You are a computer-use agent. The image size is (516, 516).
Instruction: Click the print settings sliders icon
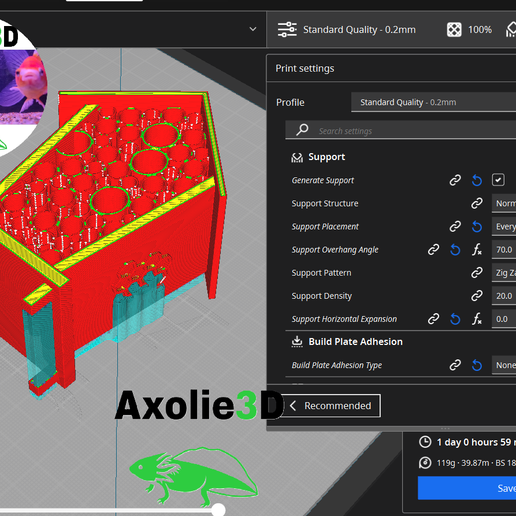click(287, 30)
